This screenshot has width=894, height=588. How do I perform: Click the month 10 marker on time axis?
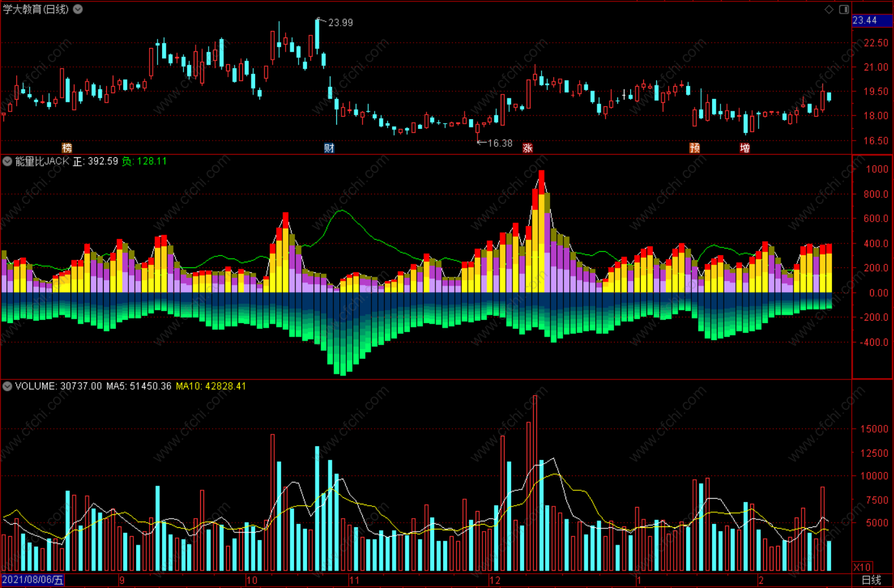click(x=252, y=580)
